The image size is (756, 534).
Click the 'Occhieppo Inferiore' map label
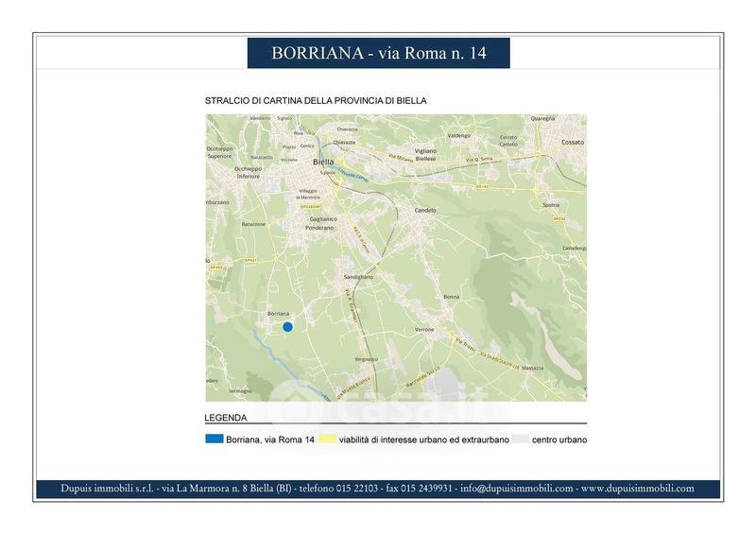click(248, 173)
